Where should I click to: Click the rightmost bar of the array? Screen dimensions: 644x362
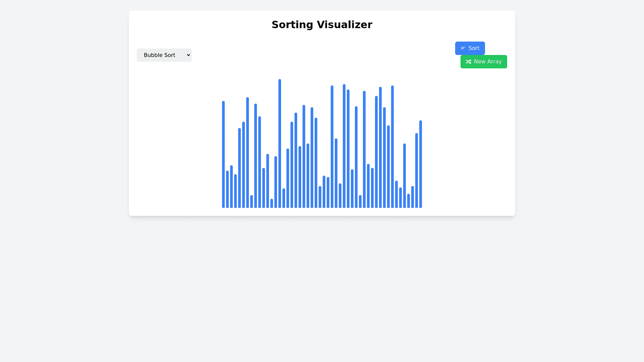(421, 164)
